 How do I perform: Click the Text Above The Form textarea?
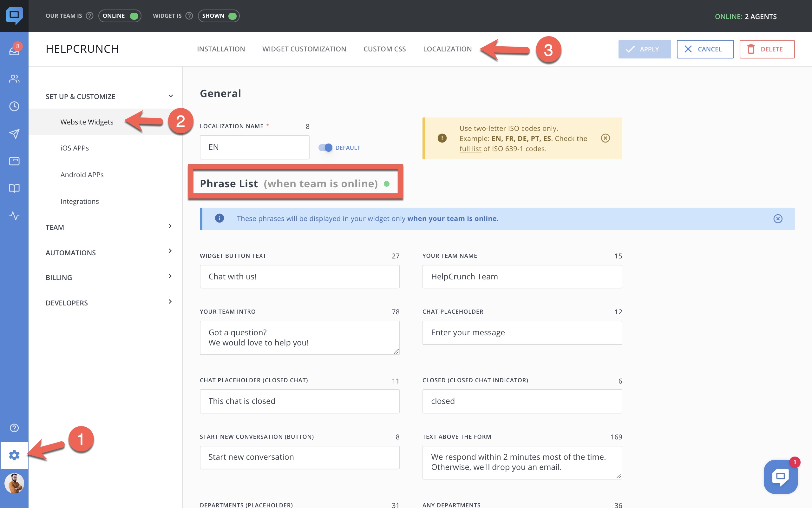522,462
